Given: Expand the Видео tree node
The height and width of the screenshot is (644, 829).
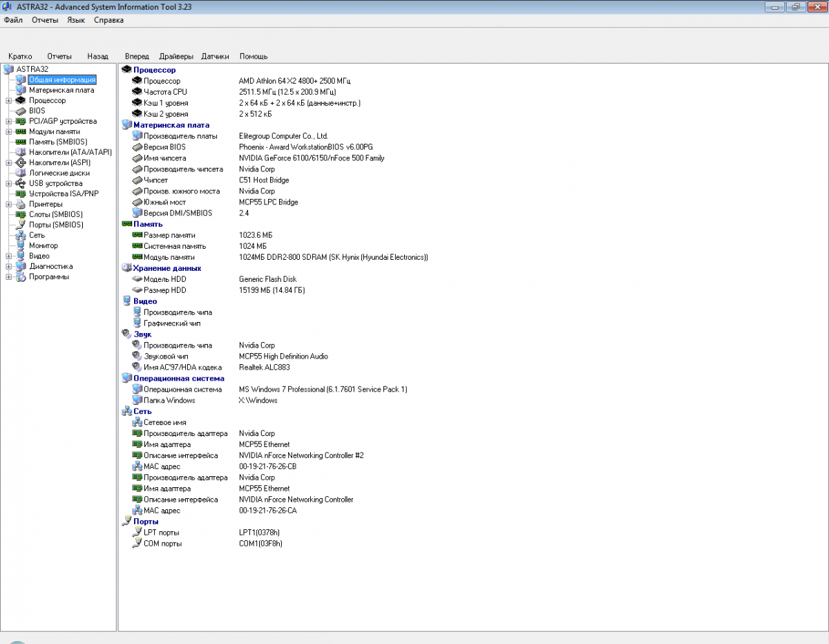Looking at the screenshot, I should (8, 256).
